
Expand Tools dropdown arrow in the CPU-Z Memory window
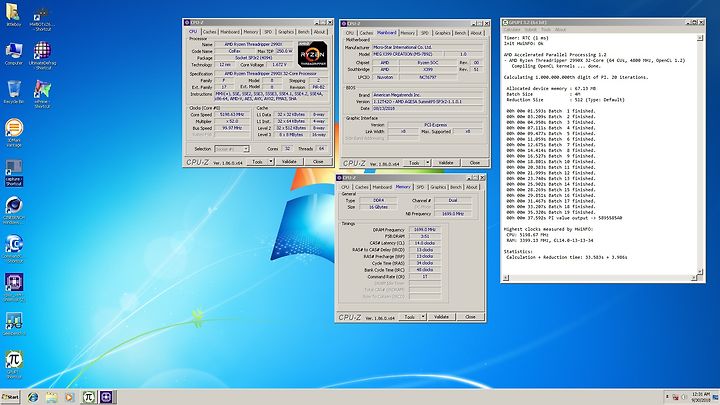point(423,317)
